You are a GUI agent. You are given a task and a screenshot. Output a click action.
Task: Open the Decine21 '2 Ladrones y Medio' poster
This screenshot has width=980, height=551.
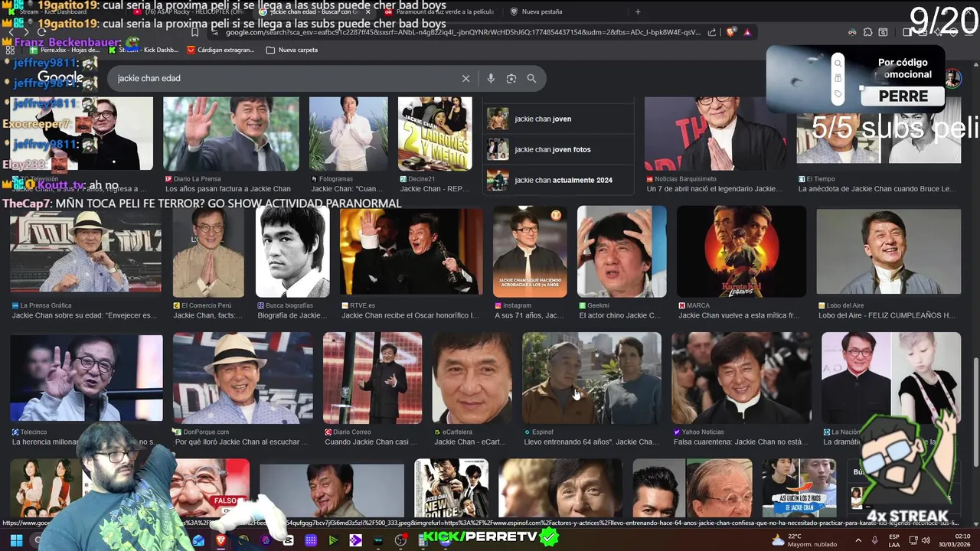click(x=435, y=133)
